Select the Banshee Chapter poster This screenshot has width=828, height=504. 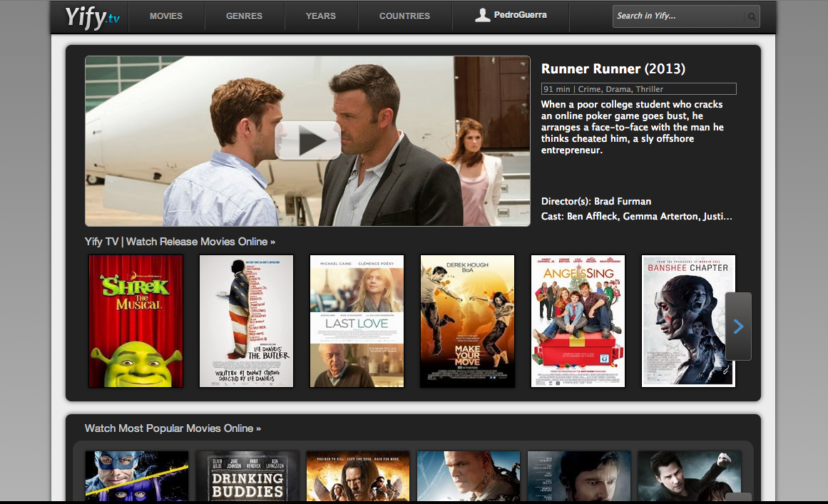click(x=689, y=321)
